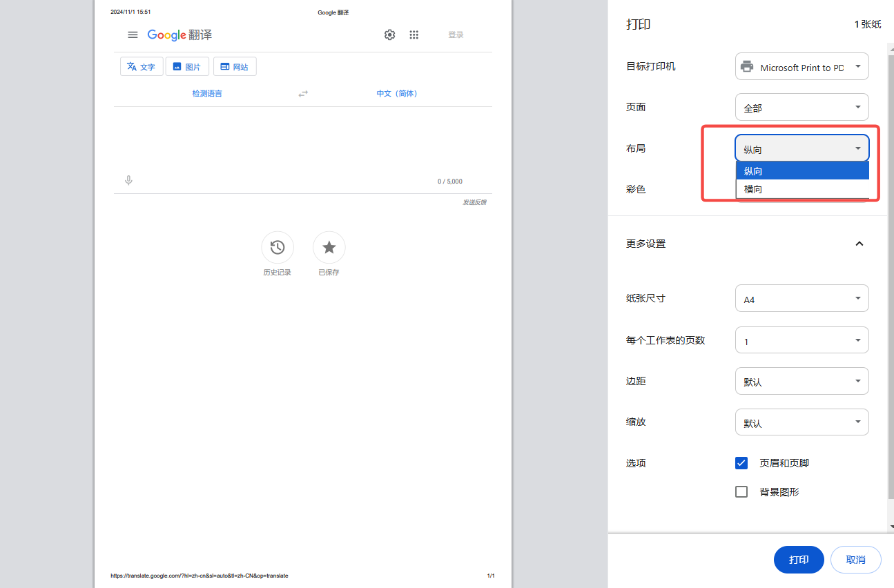Click the blue 打印 button
This screenshot has height=588, width=894.
[799, 560]
